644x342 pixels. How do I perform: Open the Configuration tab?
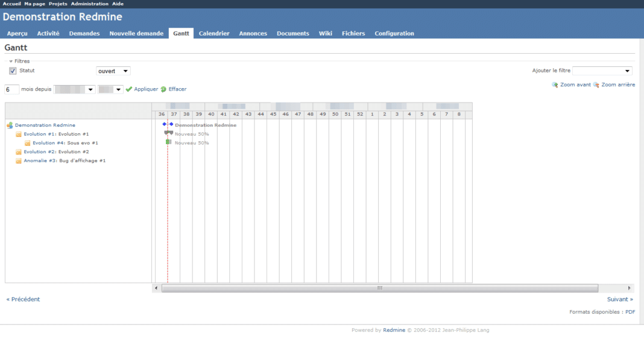point(394,33)
